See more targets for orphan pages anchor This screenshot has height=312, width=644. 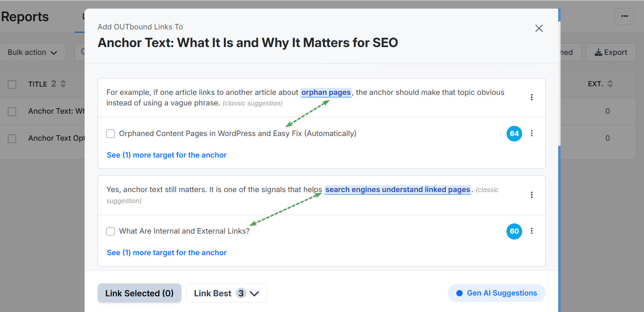point(166,155)
